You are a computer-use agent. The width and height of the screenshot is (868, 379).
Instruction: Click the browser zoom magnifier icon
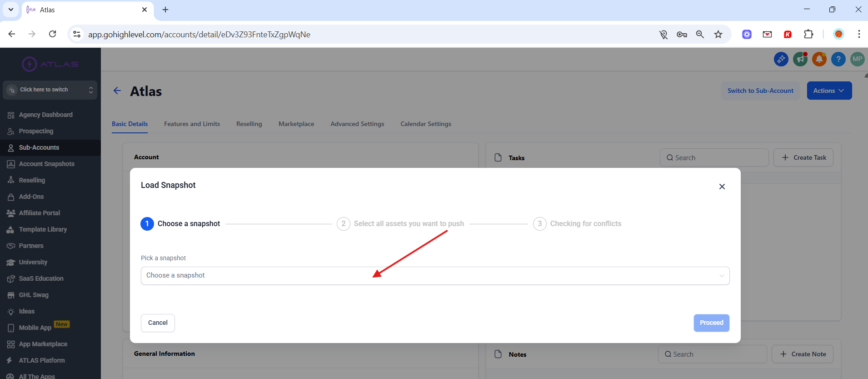(700, 34)
